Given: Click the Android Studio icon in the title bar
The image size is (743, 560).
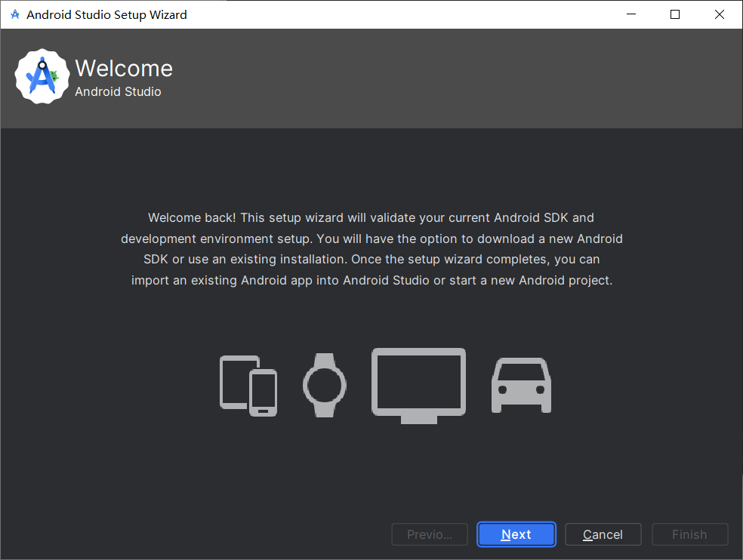Looking at the screenshot, I should (x=14, y=14).
